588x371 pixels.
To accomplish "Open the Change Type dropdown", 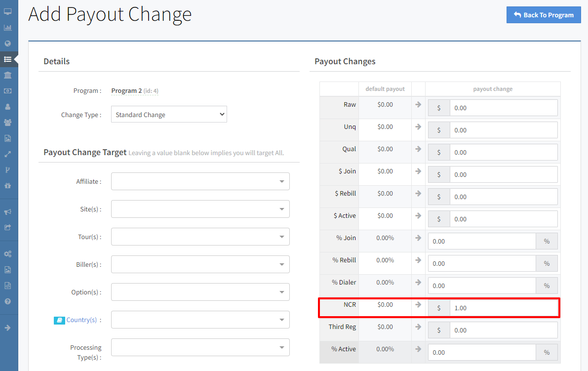I will point(169,115).
